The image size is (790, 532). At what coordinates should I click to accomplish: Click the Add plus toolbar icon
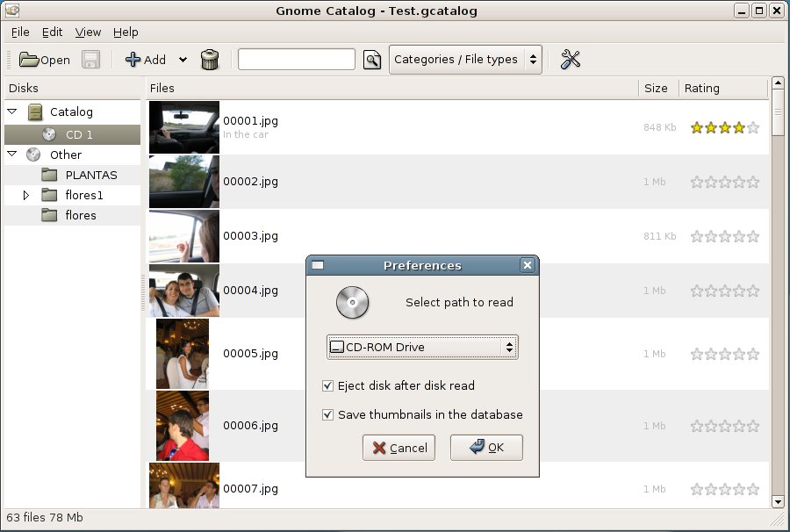133,60
